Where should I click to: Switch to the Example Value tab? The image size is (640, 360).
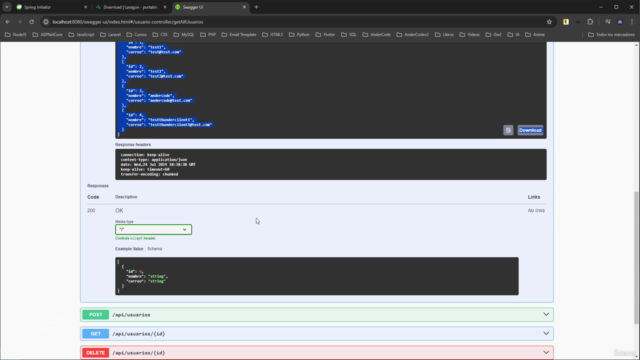coord(129,249)
